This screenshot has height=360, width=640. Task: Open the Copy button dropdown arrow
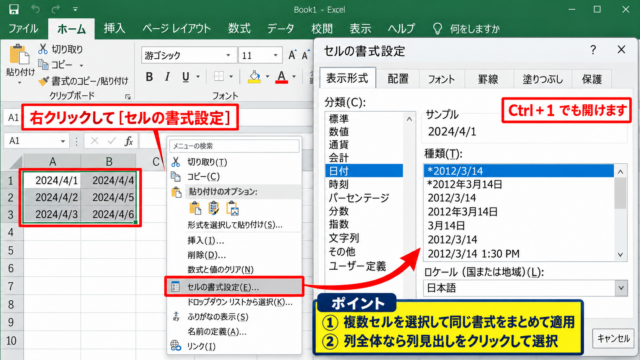[81, 65]
